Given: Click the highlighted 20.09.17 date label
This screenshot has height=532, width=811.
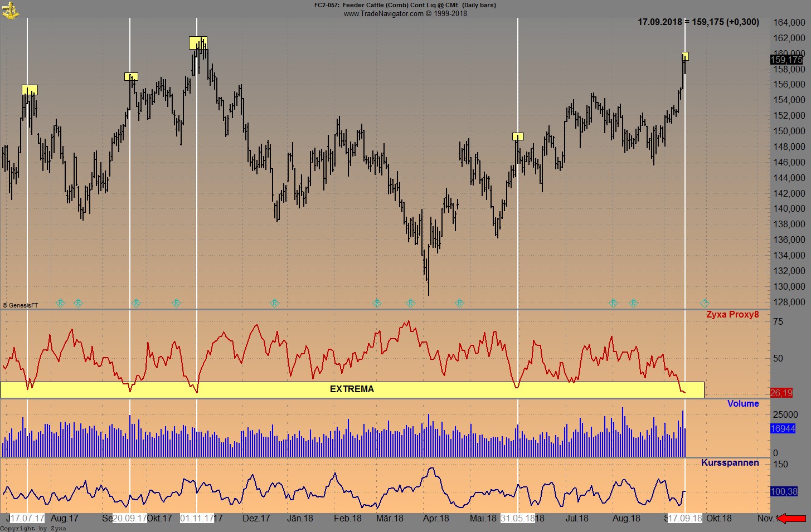Looking at the screenshot, I should point(130,518).
